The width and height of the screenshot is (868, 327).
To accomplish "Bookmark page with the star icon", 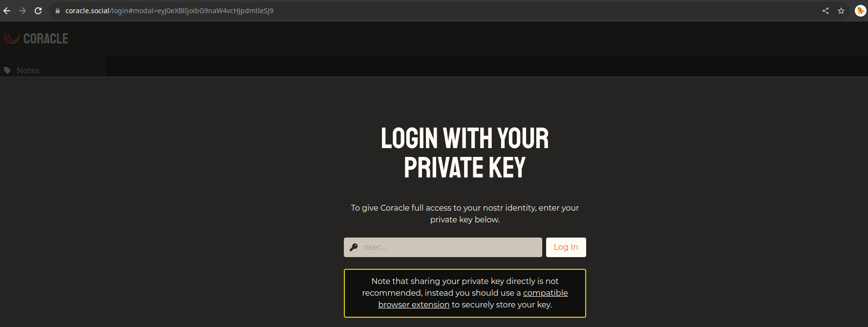I will click(841, 11).
